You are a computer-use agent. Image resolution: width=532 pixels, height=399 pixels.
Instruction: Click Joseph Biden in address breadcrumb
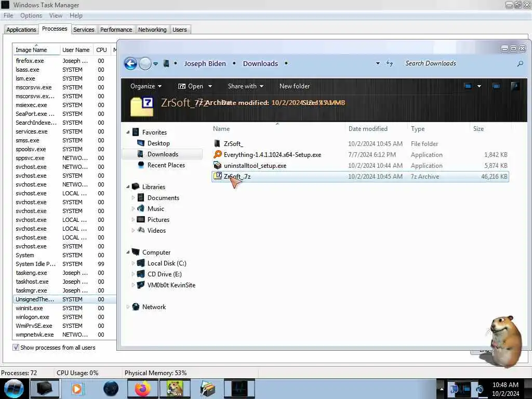(x=205, y=63)
